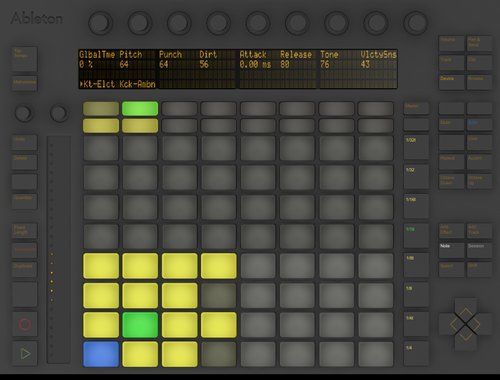Click the Play triangle button
Screen dimensions: 500x380
coord(25,353)
